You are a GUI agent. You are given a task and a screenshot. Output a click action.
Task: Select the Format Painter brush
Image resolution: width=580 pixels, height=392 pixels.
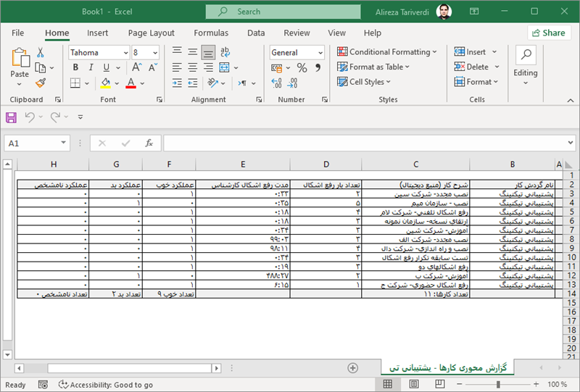click(x=41, y=83)
